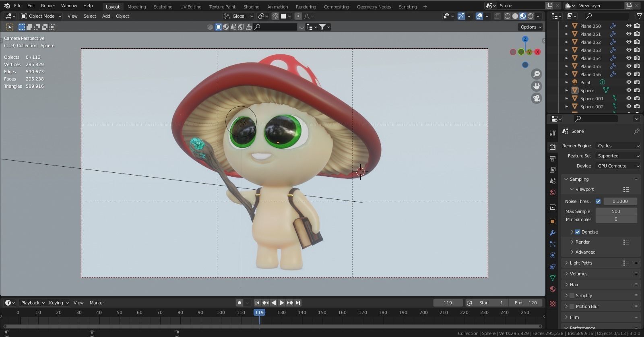Open the Playback popover
The height and width of the screenshot is (337, 644).
tap(33, 303)
